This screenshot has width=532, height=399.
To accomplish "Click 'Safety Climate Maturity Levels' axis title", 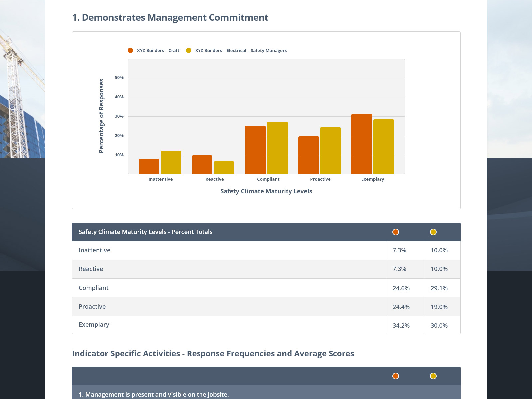I will pos(266,191).
